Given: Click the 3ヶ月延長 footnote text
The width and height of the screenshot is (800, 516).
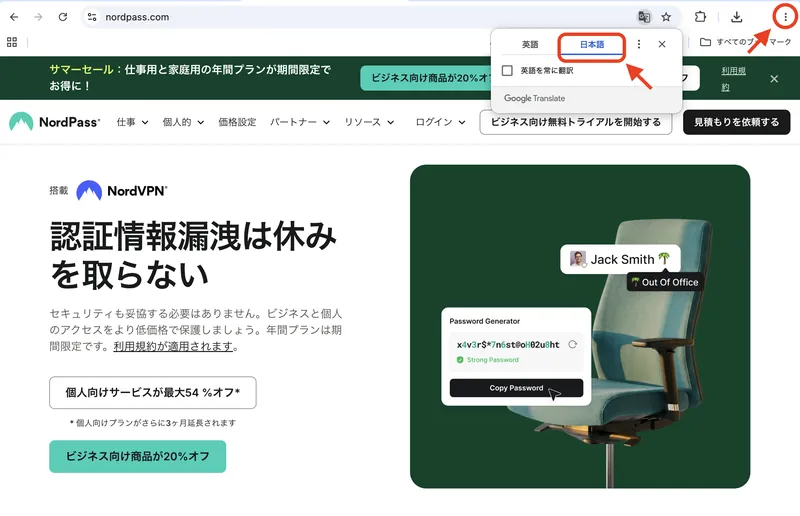Looking at the screenshot, I should point(153,423).
